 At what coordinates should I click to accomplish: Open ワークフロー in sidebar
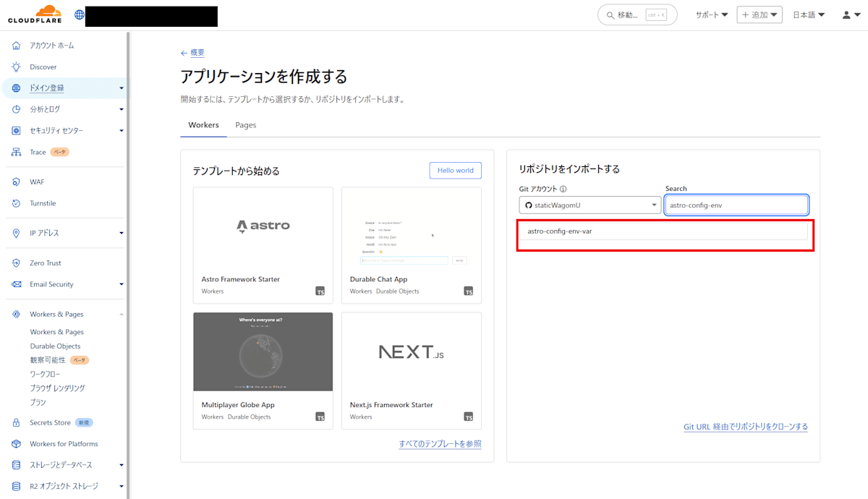pyautogui.click(x=45, y=374)
